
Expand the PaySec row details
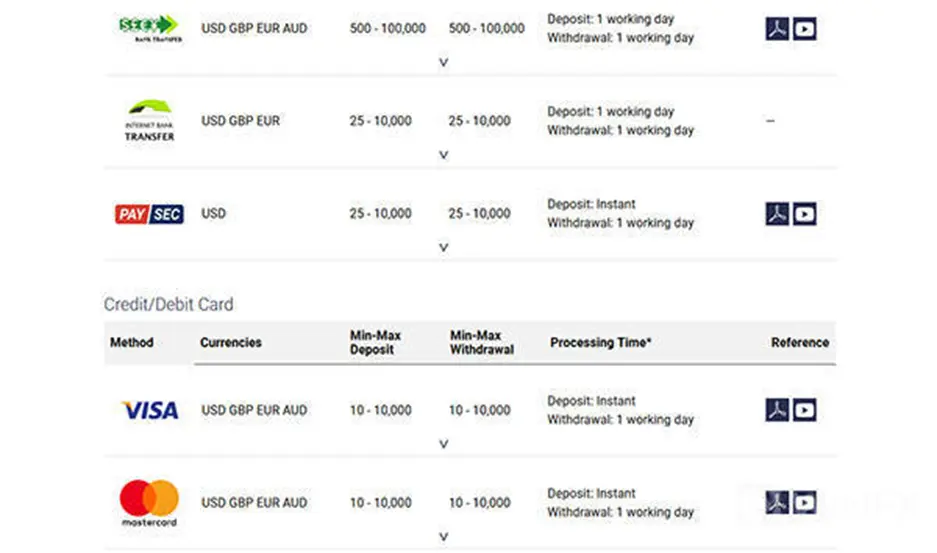coord(443,248)
